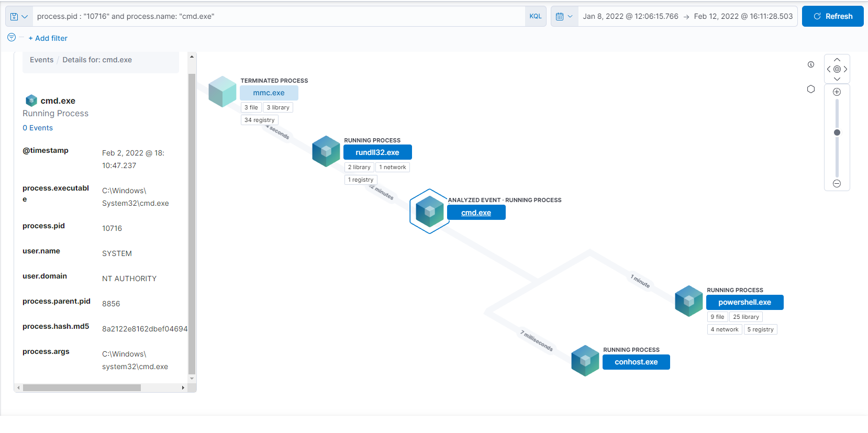The height and width of the screenshot is (433, 868).
Task: Toggle the KQL query language switch
Action: coord(535,16)
